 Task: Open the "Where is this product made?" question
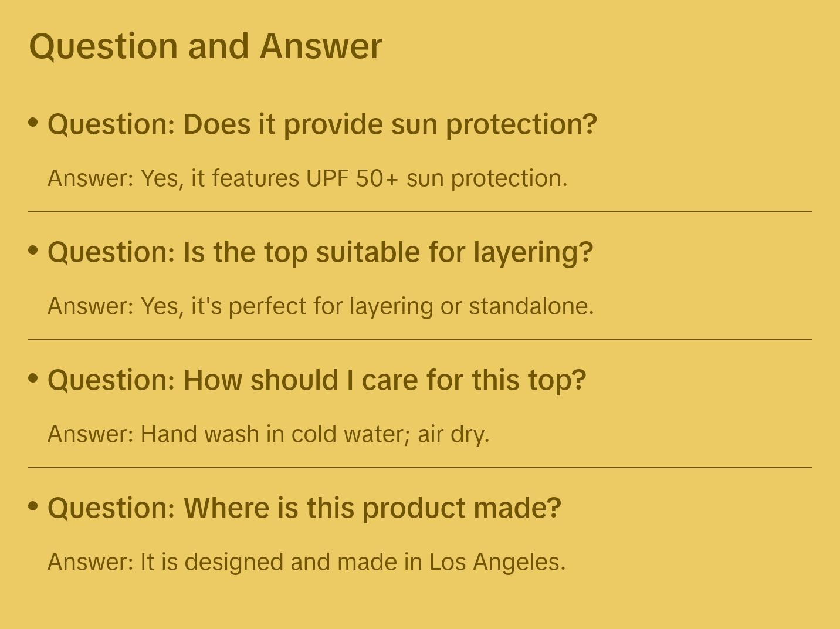point(304,508)
